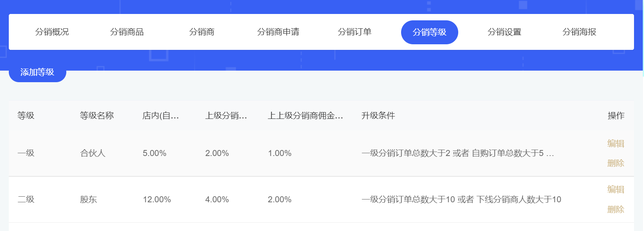Screen dimensions: 644x231
Task: Click the 12.00% commission cell
Action: point(157,199)
